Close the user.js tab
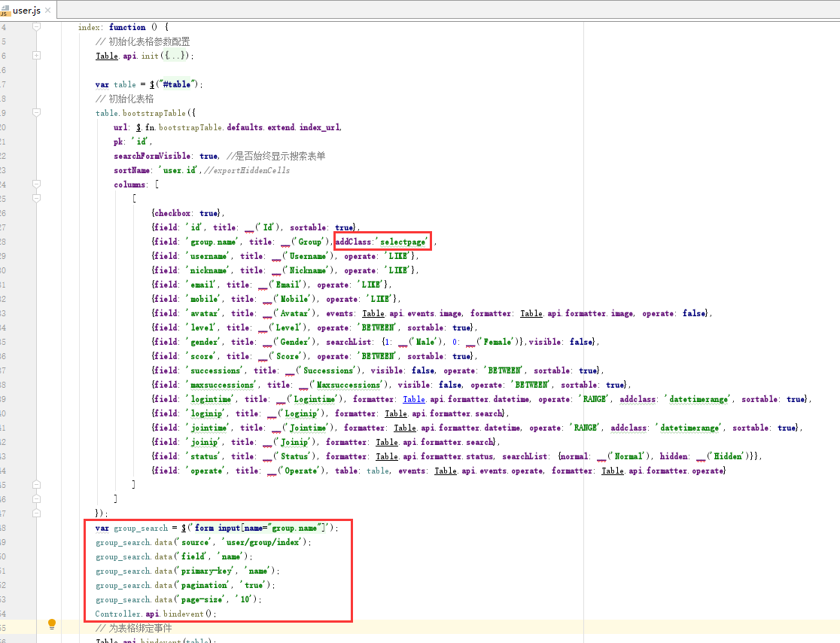 (48, 11)
